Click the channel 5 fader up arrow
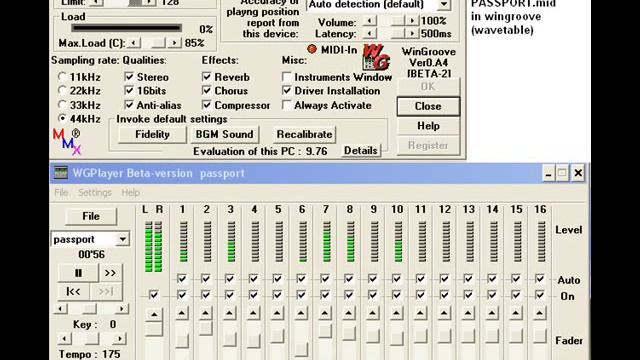This screenshot has height=360, width=640. 278,313
